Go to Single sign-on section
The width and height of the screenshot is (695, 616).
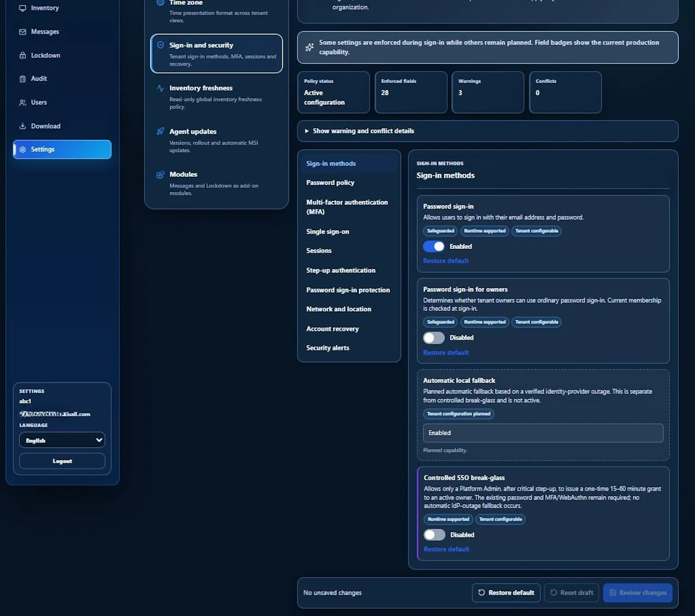pyautogui.click(x=349, y=232)
